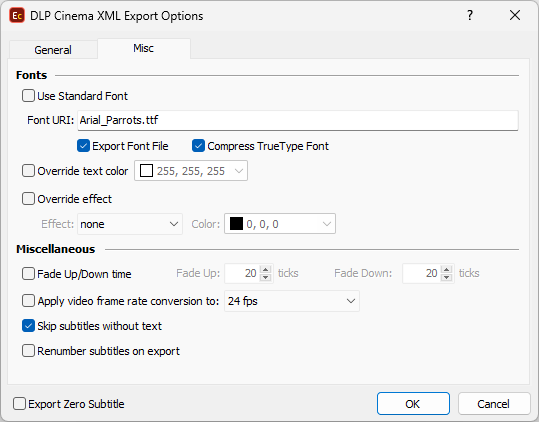Decrease Fade Up value with down arrow

[266, 278]
